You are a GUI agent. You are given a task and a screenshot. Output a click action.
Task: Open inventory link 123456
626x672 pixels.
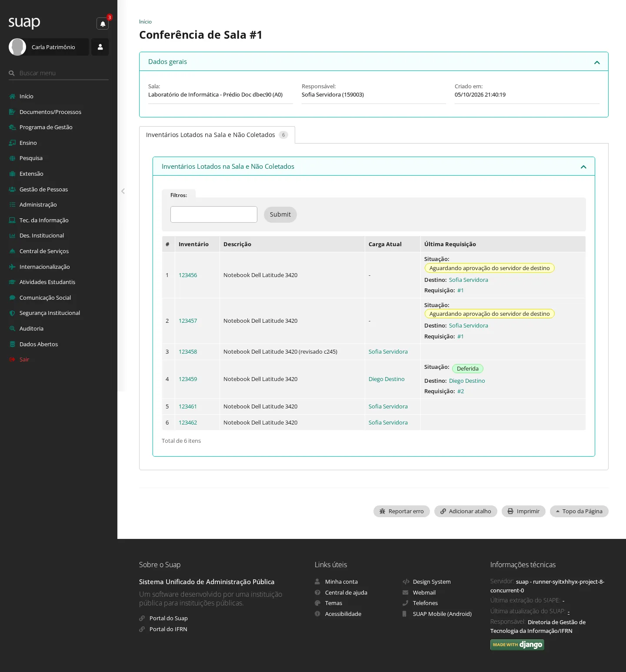(188, 275)
